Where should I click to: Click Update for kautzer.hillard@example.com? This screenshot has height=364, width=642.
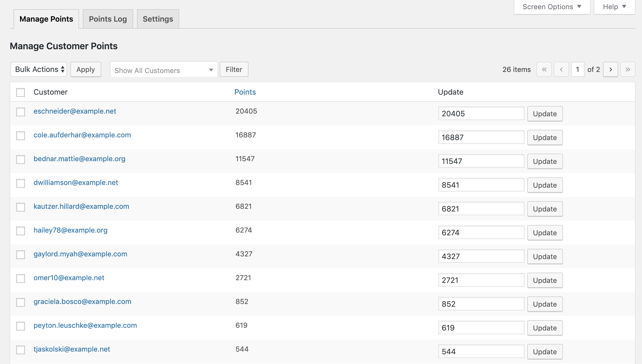click(x=545, y=209)
